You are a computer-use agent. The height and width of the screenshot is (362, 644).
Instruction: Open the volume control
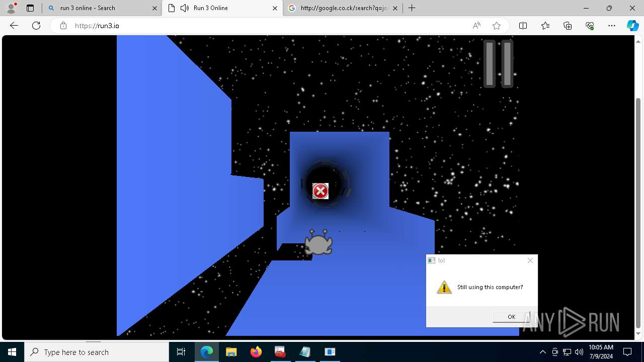(579, 352)
